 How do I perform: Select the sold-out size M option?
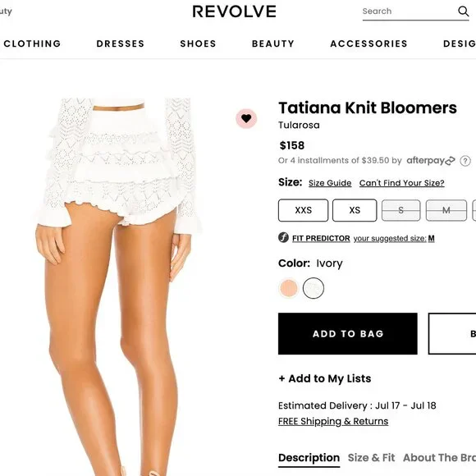446,210
